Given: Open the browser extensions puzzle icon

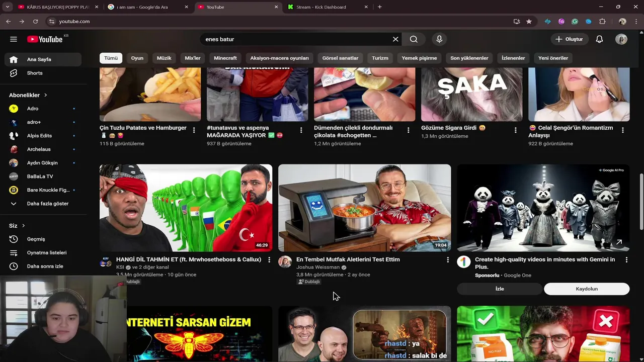Looking at the screenshot, I should (602, 22).
